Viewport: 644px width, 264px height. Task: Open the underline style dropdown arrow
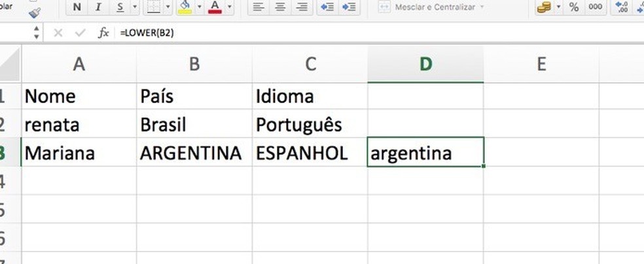click(x=134, y=7)
